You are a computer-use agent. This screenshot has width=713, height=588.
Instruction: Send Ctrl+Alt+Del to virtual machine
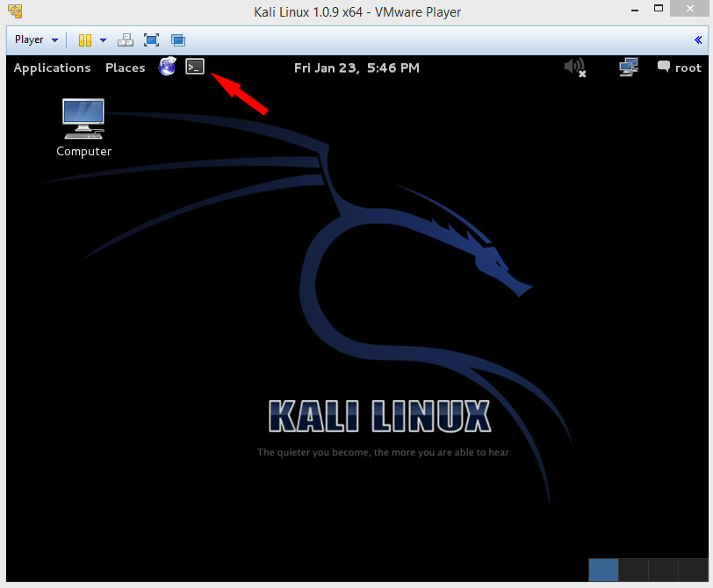[x=125, y=40]
